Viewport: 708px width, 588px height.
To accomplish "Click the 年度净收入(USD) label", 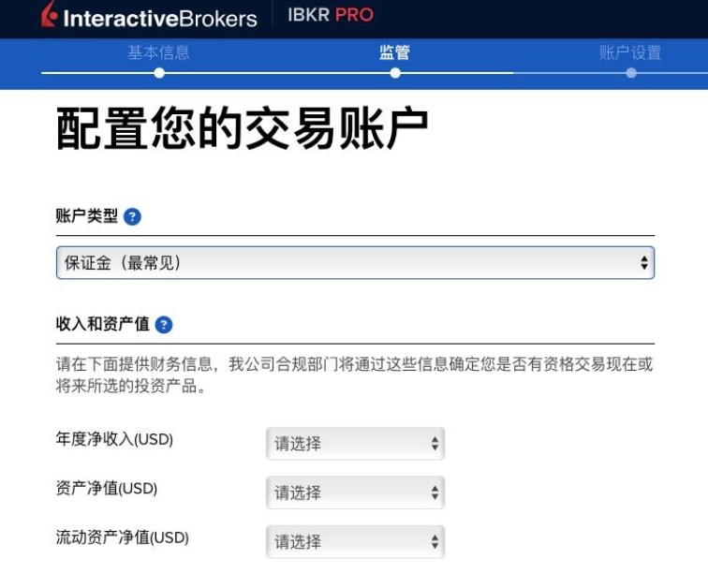I will [114, 439].
